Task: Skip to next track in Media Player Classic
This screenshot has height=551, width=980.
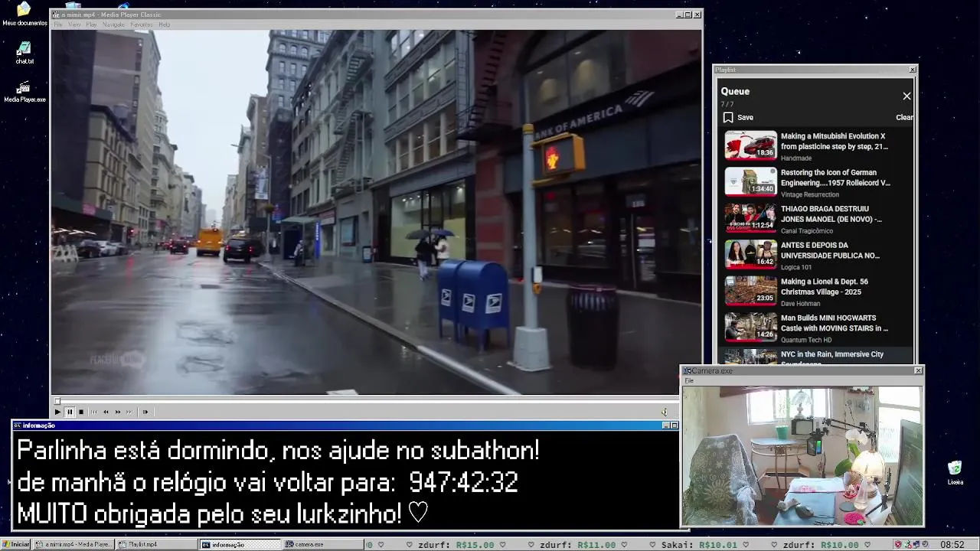Action: click(129, 412)
